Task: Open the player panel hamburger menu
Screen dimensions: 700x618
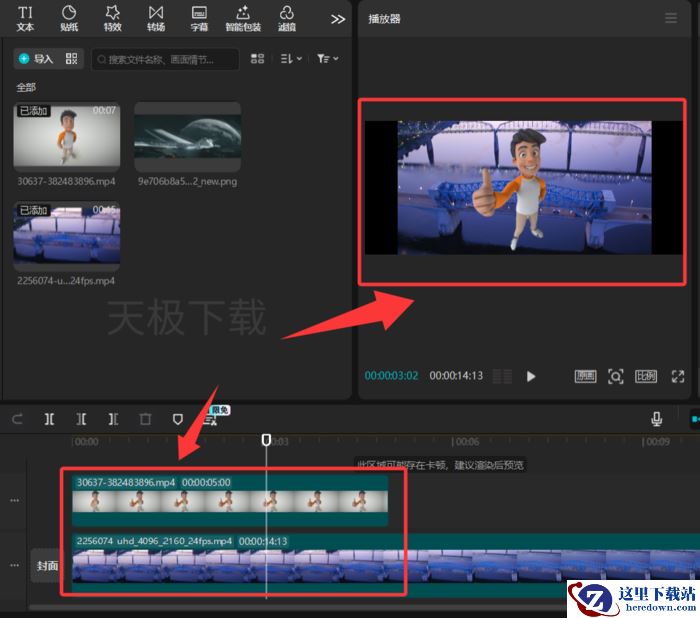Action: 671,18
